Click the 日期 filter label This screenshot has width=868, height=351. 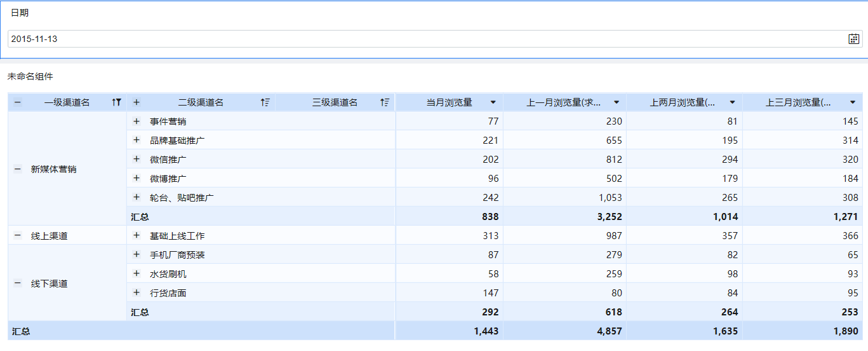tap(20, 13)
